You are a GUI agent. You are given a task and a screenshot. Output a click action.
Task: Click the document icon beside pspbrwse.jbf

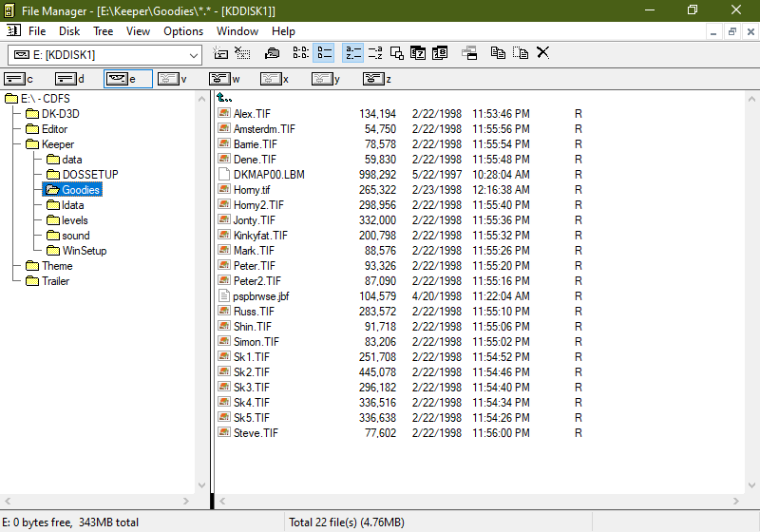tap(223, 295)
